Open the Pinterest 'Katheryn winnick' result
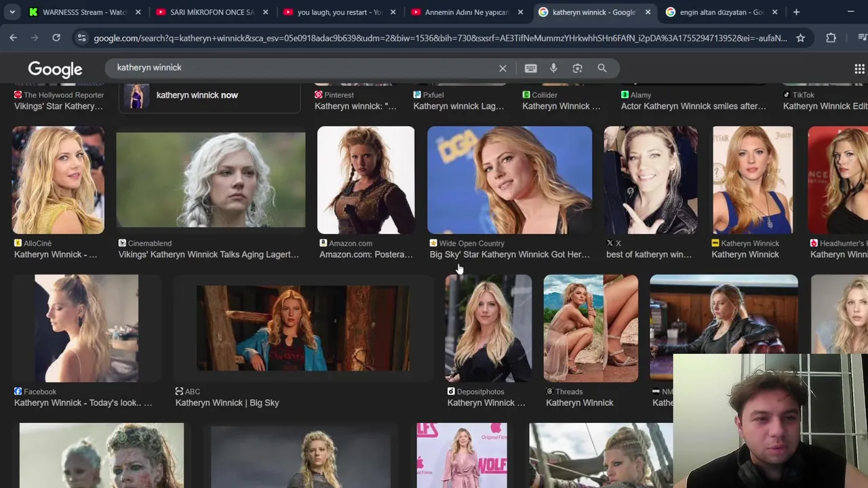The image size is (868, 488). (x=355, y=106)
